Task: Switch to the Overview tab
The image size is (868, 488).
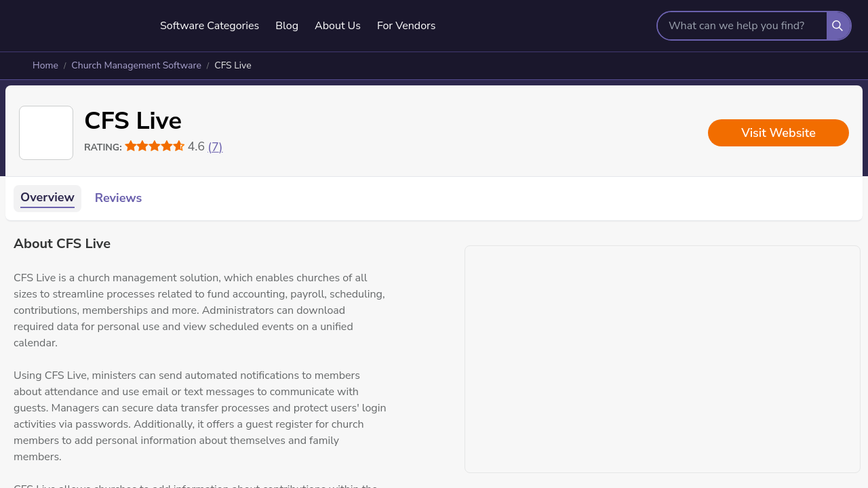Action: click(47, 198)
